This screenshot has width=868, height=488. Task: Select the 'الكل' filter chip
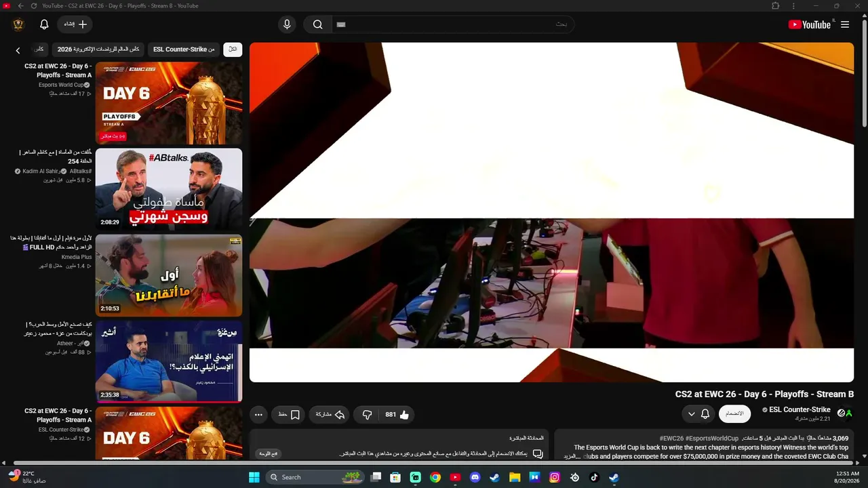pos(233,49)
